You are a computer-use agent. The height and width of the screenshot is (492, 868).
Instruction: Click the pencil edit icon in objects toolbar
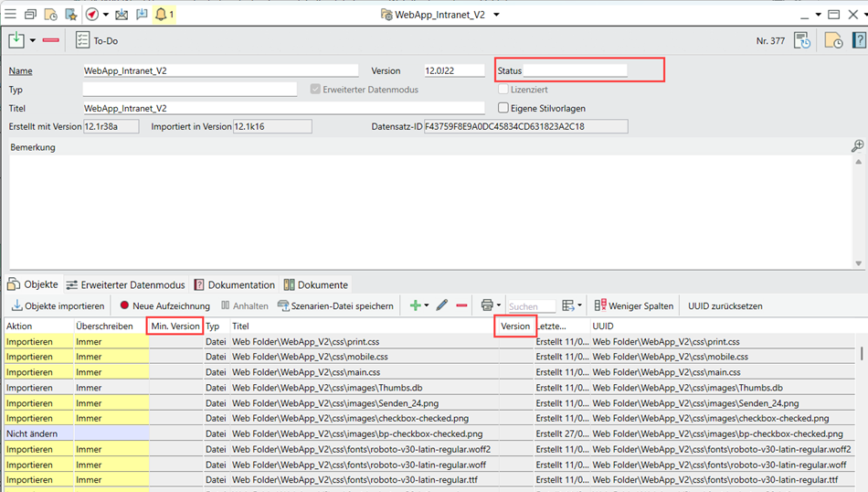[442, 305]
